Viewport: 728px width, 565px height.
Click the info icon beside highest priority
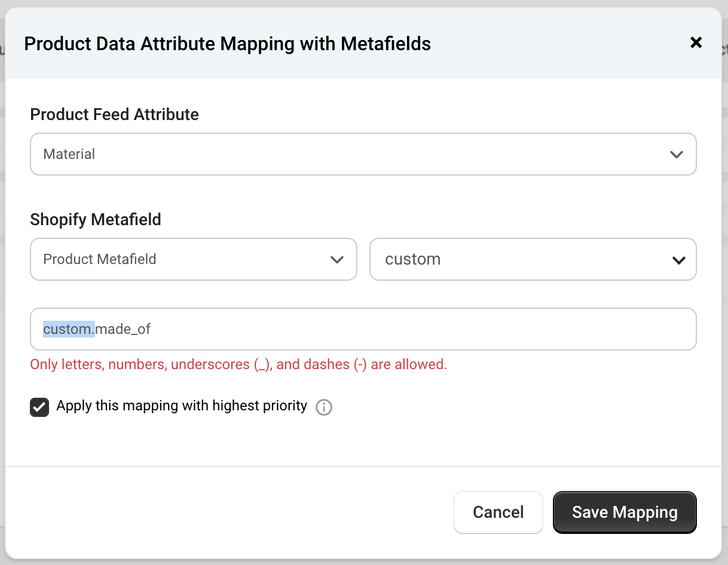[x=323, y=407]
